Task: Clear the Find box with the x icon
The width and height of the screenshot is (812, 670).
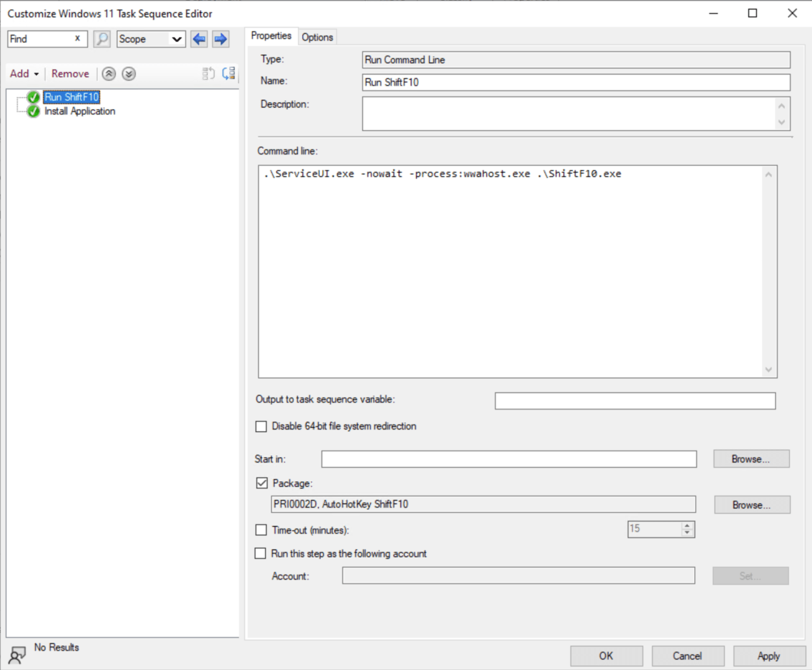Action: pos(78,38)
